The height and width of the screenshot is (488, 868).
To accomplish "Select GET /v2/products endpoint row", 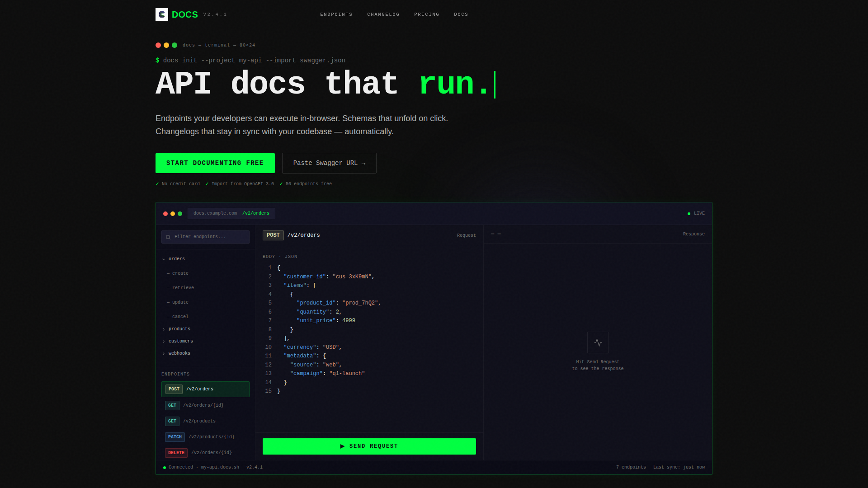I will coord(205,421).
